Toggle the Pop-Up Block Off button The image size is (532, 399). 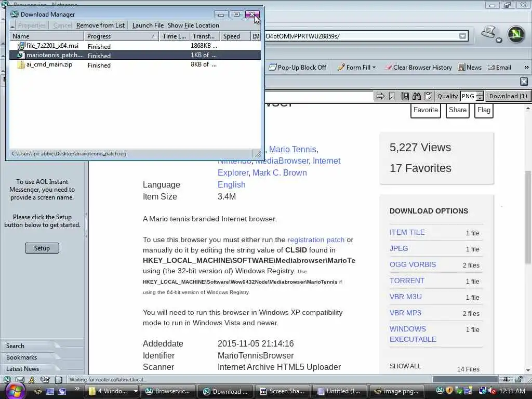click(298, 68)
